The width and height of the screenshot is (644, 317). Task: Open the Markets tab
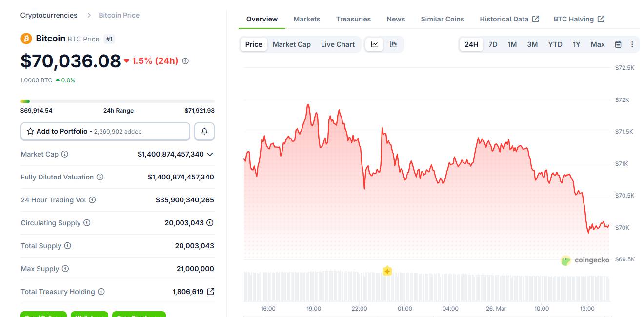306,19
